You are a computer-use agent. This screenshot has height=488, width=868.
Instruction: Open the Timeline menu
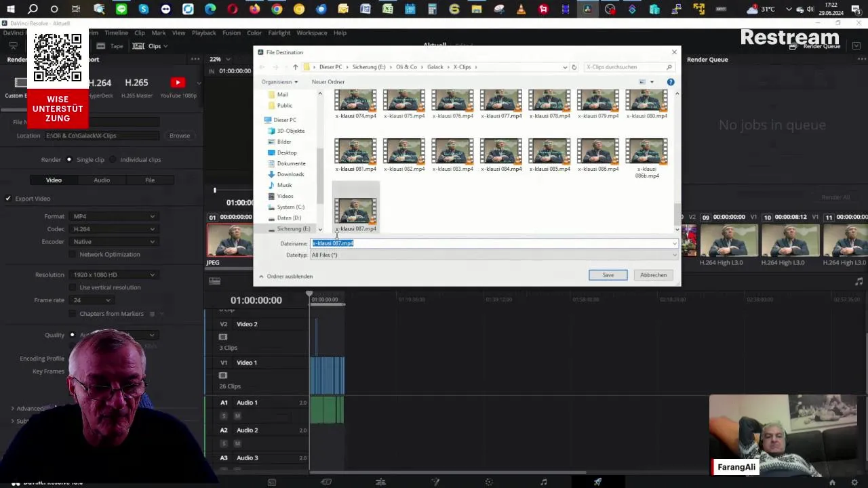coord(116,33)
